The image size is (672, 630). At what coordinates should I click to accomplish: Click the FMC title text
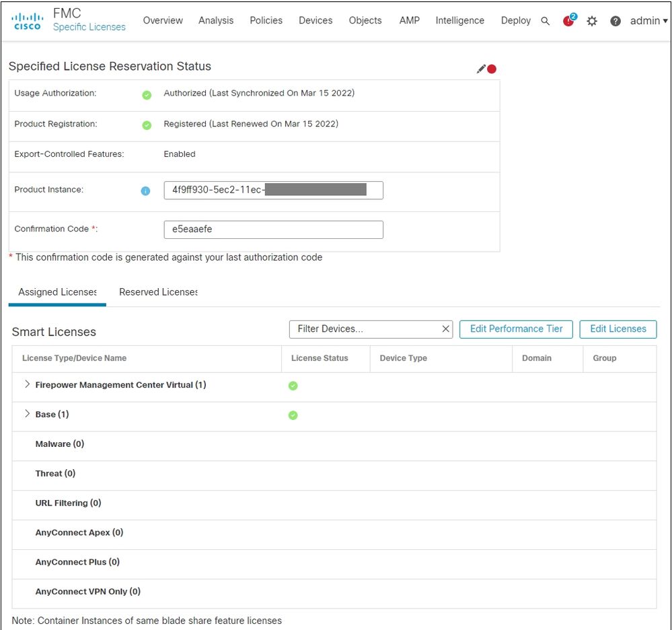pos(67,13)
